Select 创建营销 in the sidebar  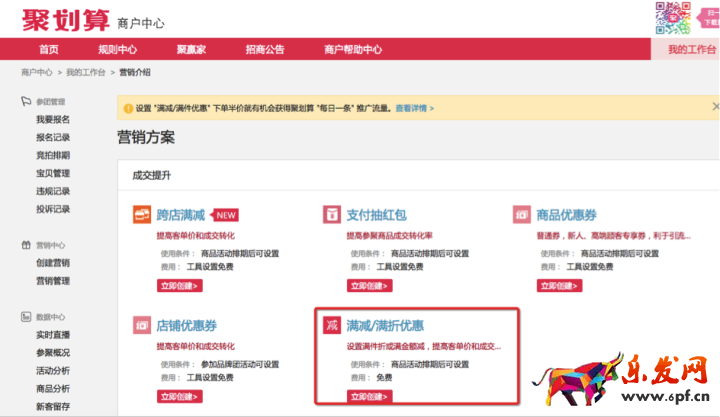click(x=53, y=263)
